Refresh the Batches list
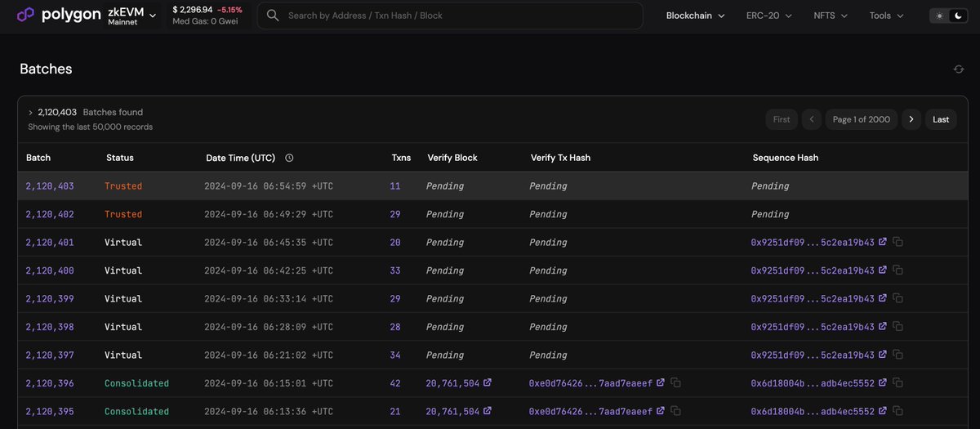This screenshot has width=980, height=429. (x=959, y=69)
